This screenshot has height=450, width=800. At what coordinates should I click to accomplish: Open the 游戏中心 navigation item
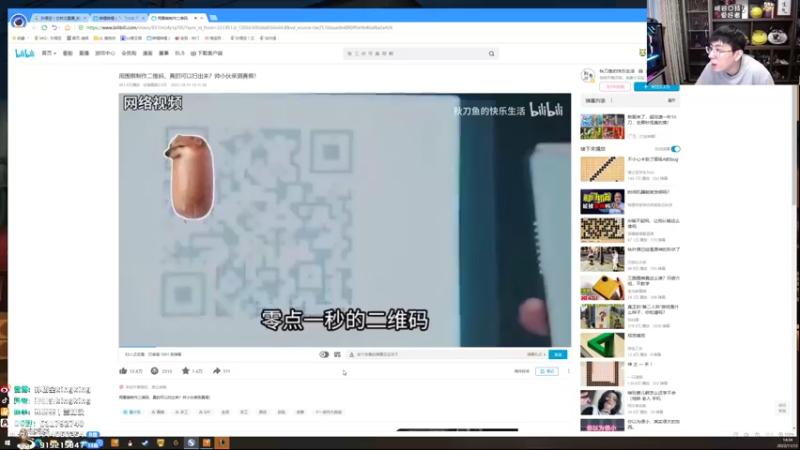click(x=105, y=53)
